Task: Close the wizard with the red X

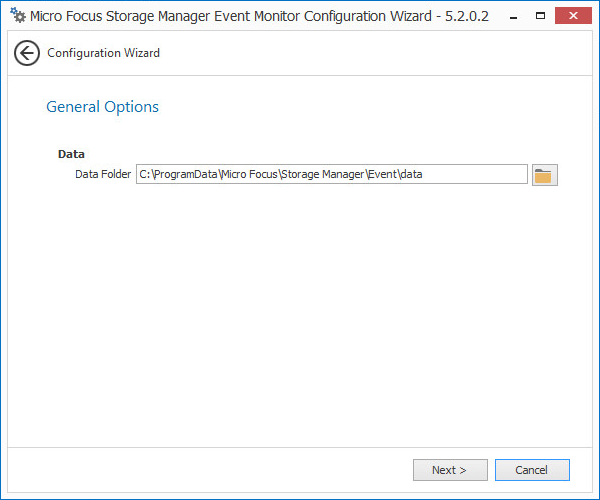Action: pos(573,17)
